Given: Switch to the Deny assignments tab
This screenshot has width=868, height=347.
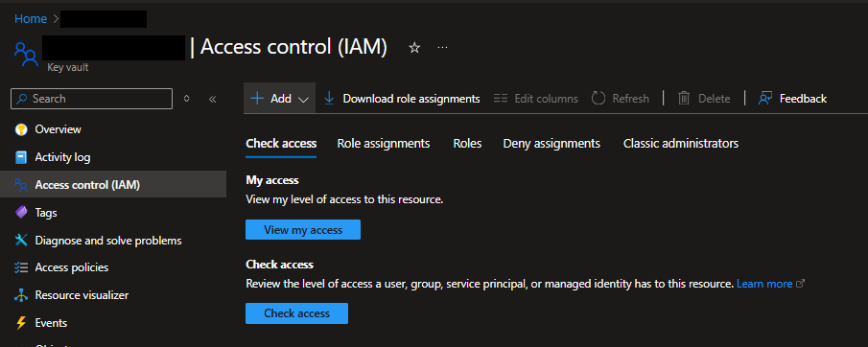Looking at the screenshot, I should tap(551, 144).
